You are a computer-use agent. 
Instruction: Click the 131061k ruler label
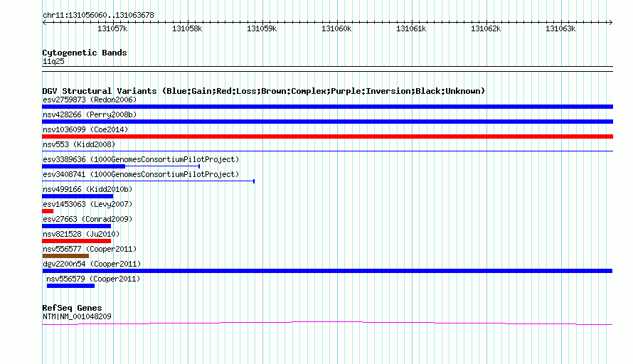[x=411, y=28]
